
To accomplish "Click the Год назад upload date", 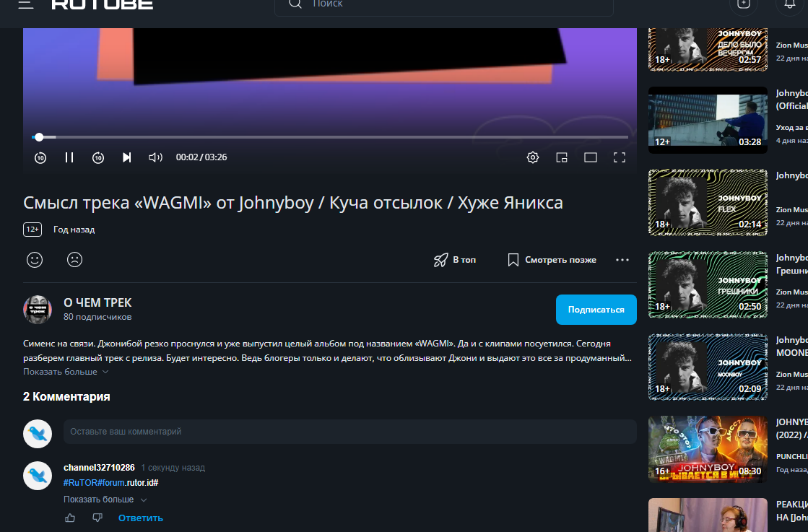I will (x=74, y=230).
